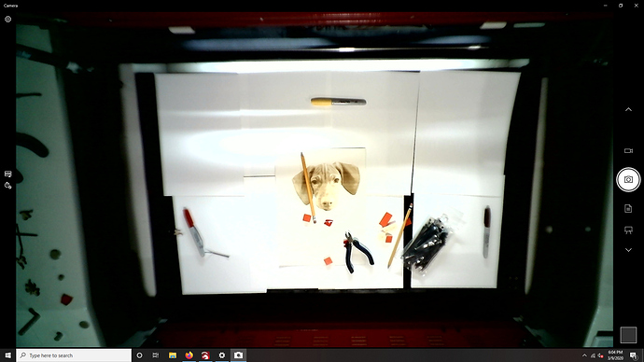Focus the taskbar search box
The height and width of the screenshot is (362, 644).
[x=74, y=355]
